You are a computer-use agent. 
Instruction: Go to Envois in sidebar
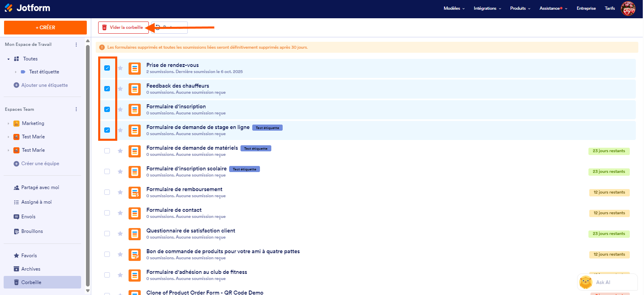coord(25,217)
